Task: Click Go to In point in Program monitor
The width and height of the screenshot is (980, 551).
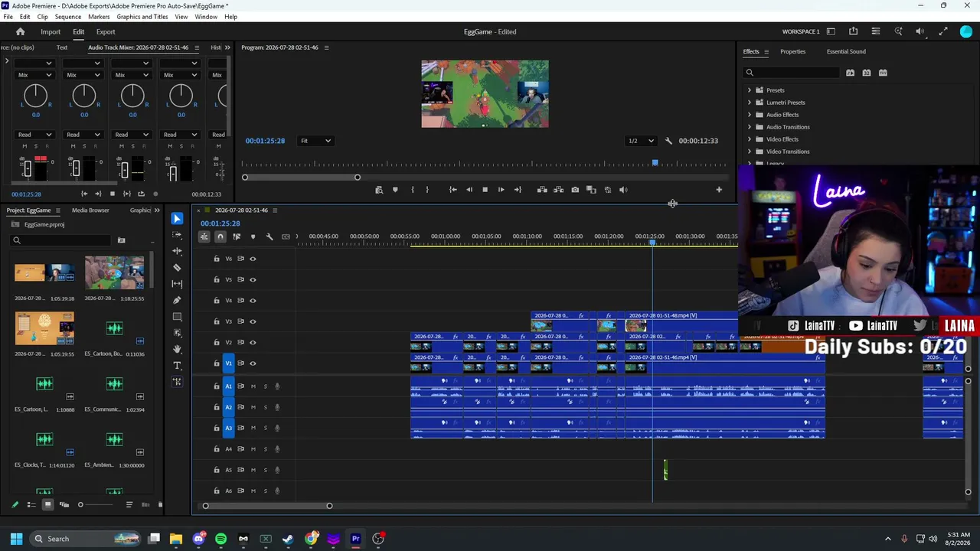Action: 452,190
